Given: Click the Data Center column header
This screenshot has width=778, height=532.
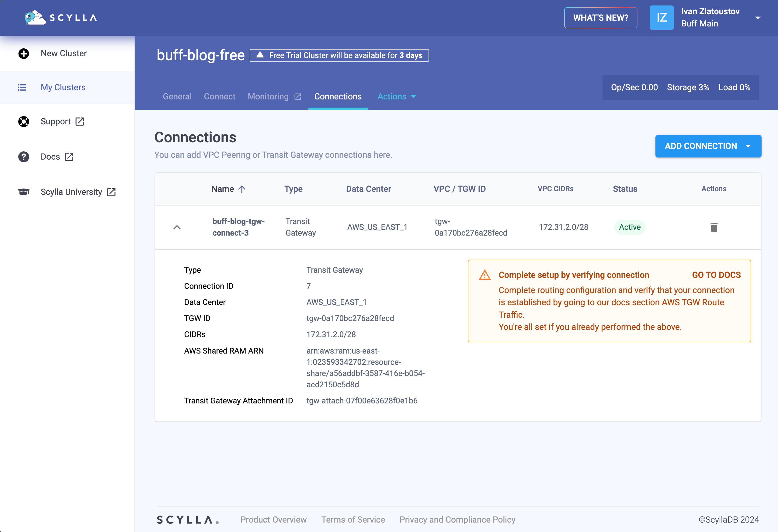Looking at the screenshot, I should [368, 189].
